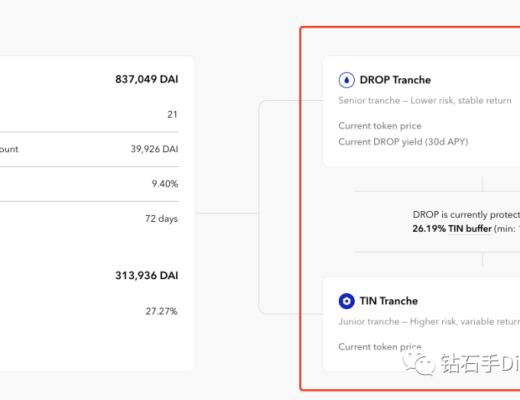Image resolution: width=520 pixels, height=400 pixels.
Task: Click the 313,936 DAI value
Action: pos(147,276)
